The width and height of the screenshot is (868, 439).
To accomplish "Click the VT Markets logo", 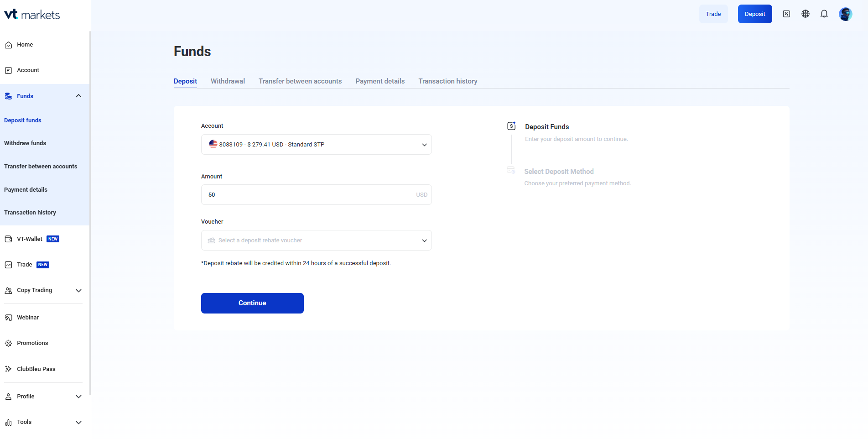I will pyautogui.click(x=32, y=15).
